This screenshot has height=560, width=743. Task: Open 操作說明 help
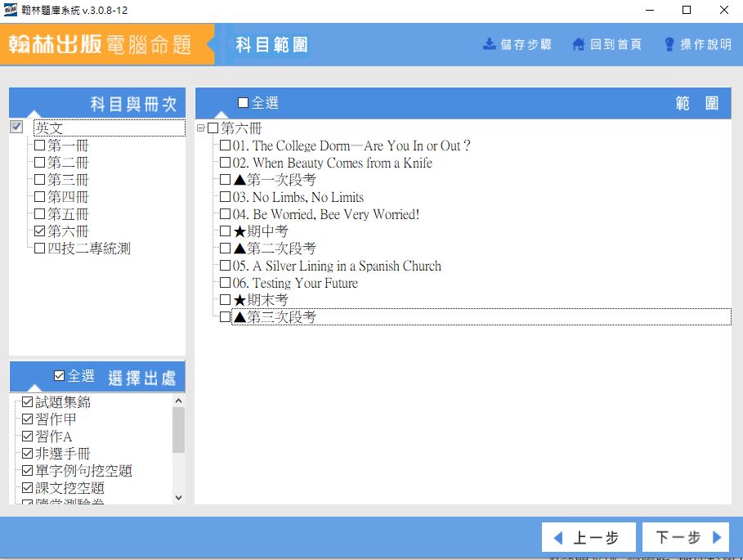pyautogui.click(x=697, y=44)
